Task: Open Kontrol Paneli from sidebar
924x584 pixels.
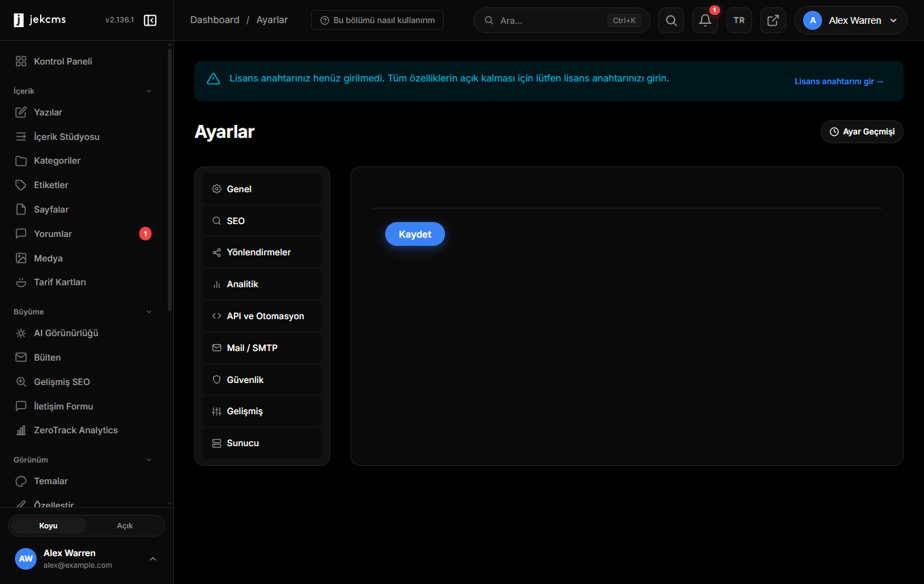Action: click(x=84, y=61)
